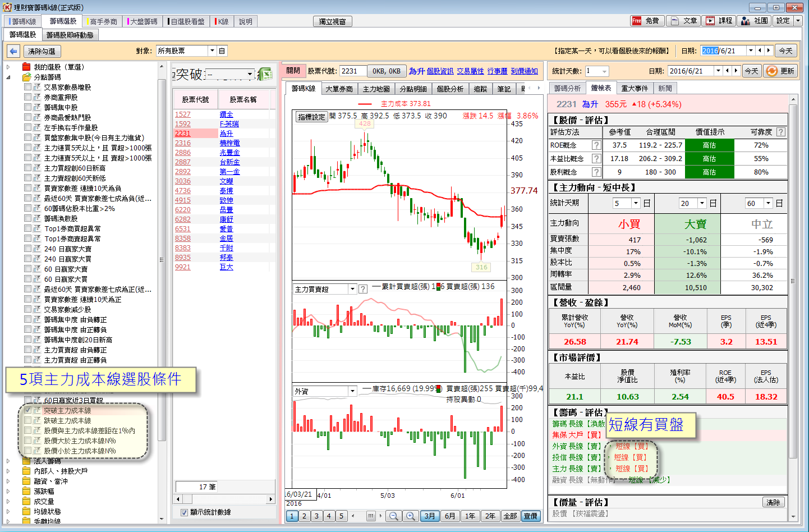Viewport: 809px width, 532px height.
Task: Click the left arrow of the chart page scroller
Action: (353, 516)
